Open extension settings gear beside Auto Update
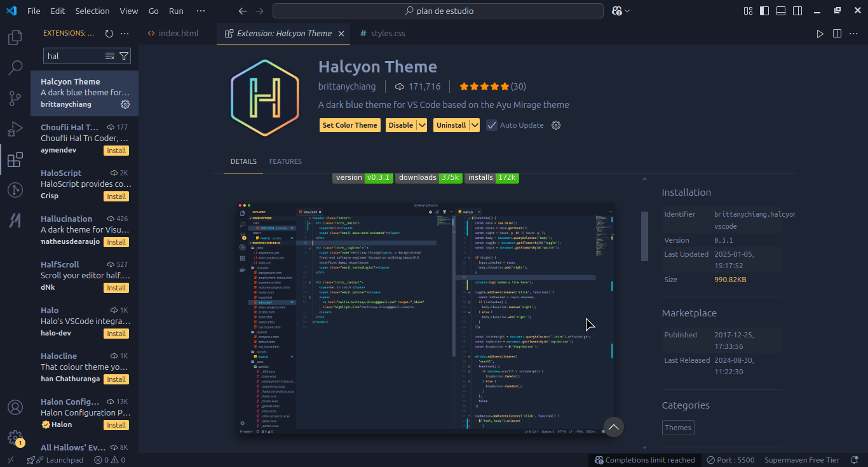 click(556, 125)
